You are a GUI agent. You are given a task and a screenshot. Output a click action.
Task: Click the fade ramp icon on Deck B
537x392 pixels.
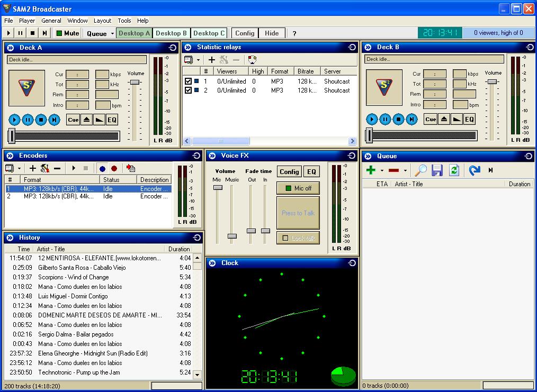click(x=457, y=120)
